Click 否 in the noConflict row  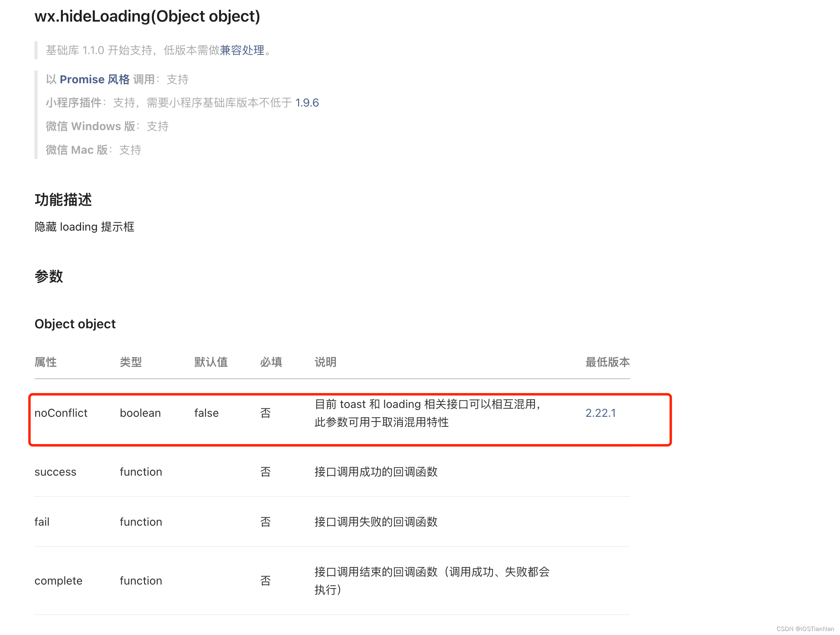tap(265, 413)
